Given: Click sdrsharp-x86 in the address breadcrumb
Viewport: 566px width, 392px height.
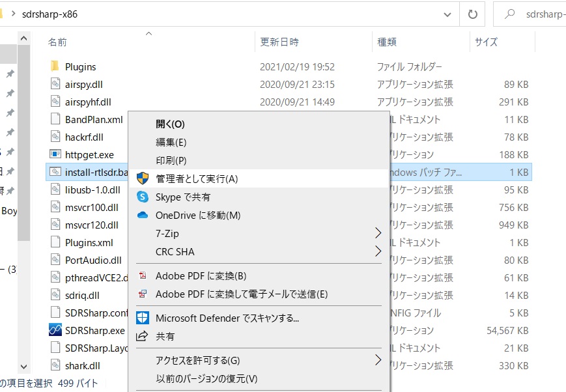Looking at the screenshot, I should coord(50,14).
